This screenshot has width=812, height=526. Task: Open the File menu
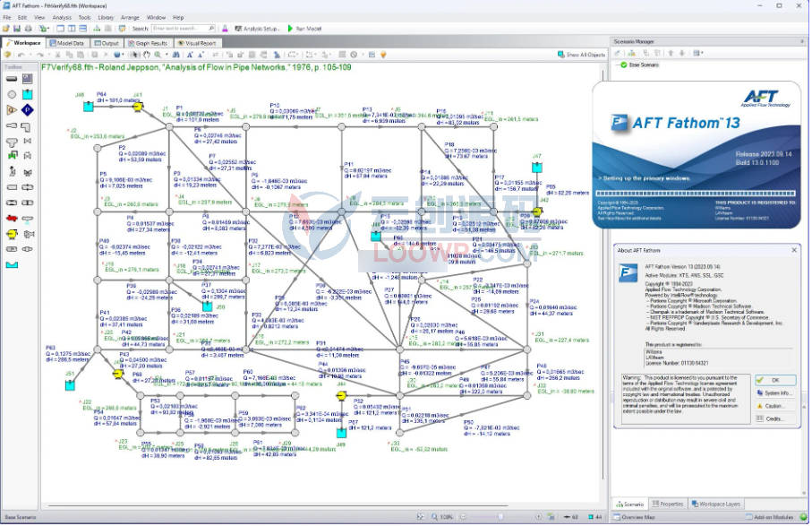click(7, 18)
